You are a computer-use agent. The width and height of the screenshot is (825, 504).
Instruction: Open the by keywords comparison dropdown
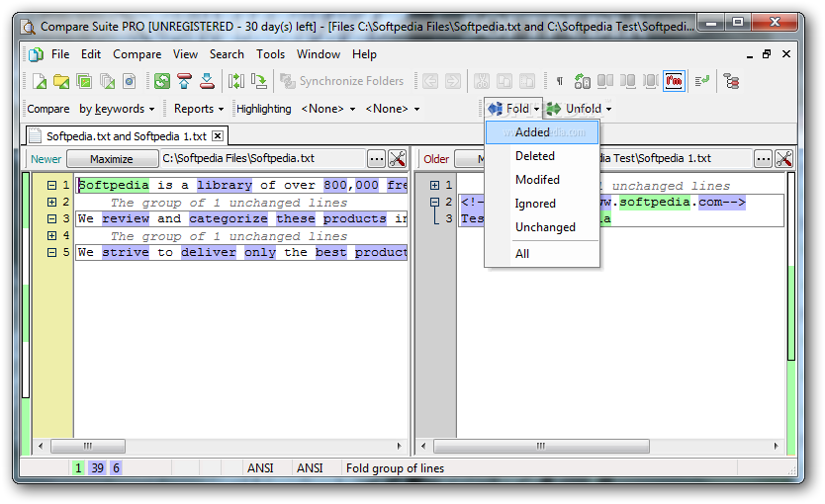[x=117, y=109]
